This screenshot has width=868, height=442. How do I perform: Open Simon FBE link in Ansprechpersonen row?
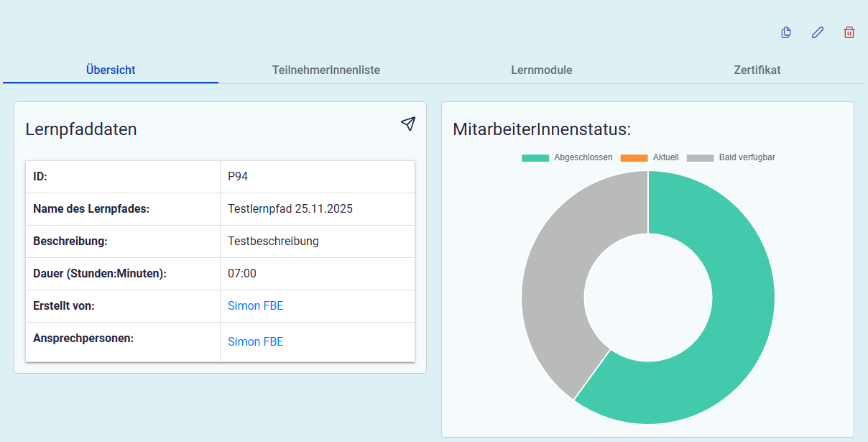click(x=255, y=341)
